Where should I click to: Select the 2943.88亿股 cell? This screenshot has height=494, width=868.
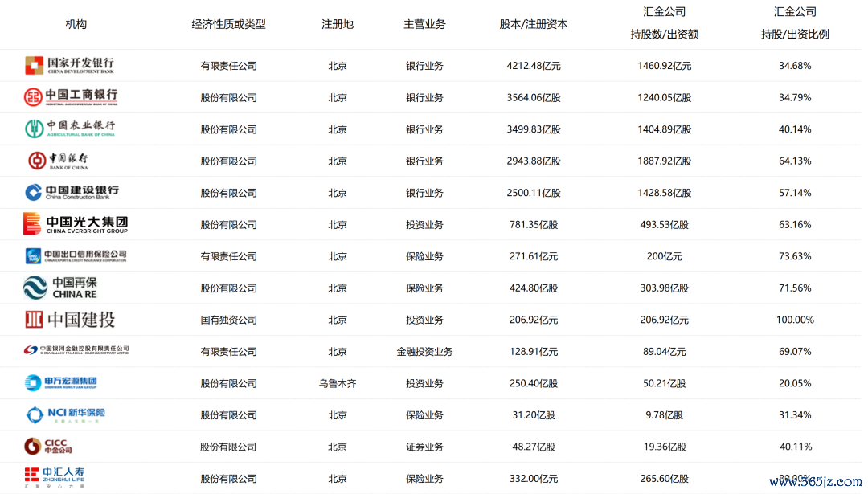coord(534,161)
